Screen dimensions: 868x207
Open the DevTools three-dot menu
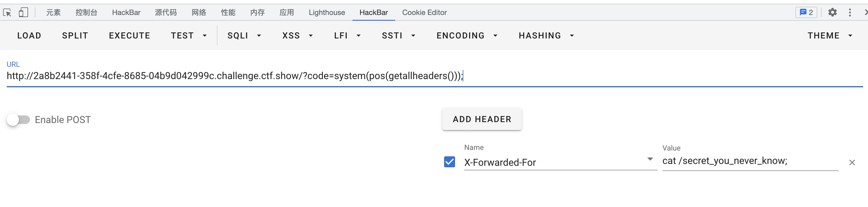850,13
